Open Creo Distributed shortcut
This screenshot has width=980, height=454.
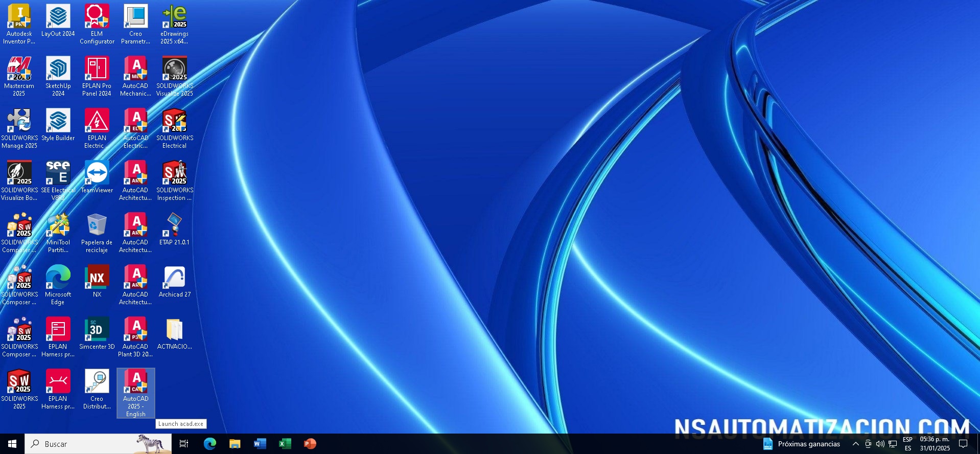[x=97, y=389]
